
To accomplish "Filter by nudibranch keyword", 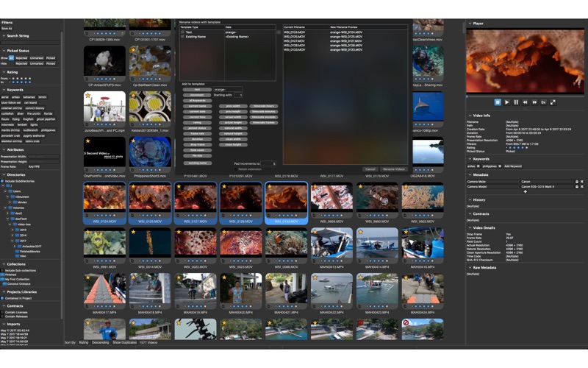I will tap(30, 130).
